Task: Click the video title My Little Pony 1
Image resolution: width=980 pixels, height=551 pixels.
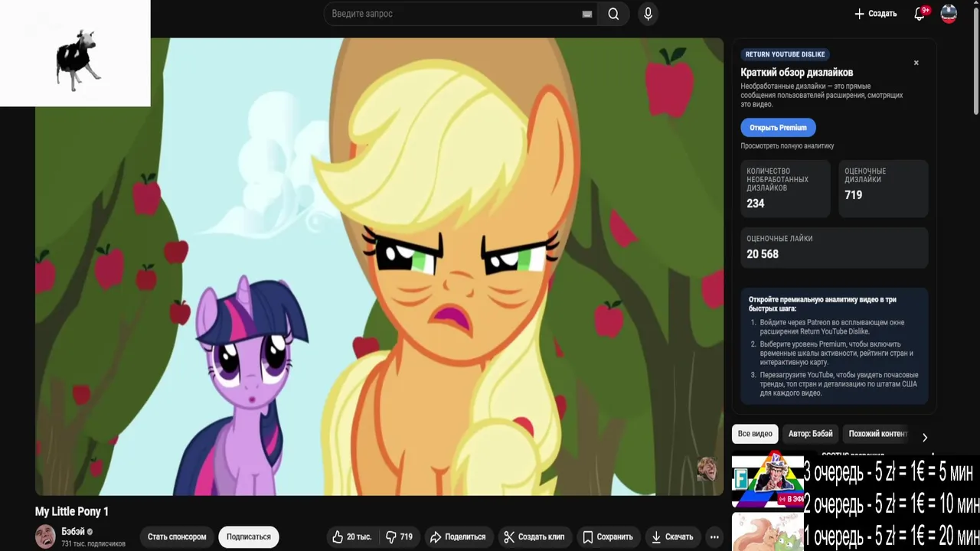Action: 72,512
